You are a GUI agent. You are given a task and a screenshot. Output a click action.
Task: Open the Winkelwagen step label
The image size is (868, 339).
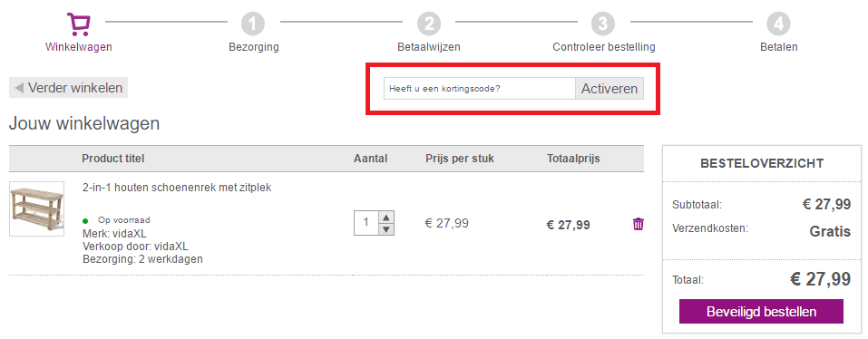79,47
